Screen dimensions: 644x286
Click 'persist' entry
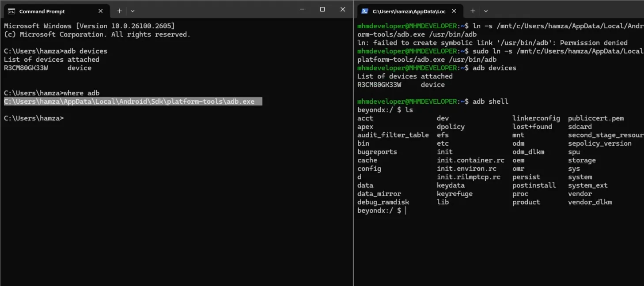click(527, 177)
